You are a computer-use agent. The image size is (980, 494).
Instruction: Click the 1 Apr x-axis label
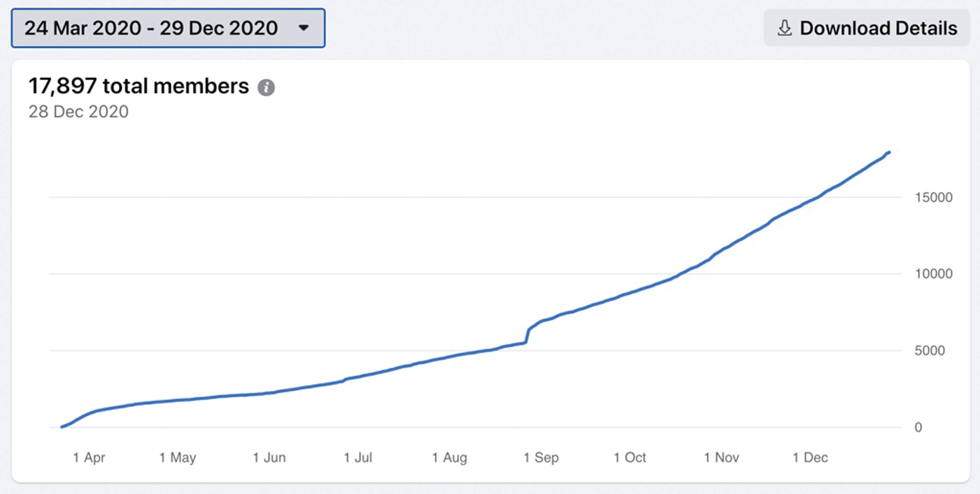[89, 457]
